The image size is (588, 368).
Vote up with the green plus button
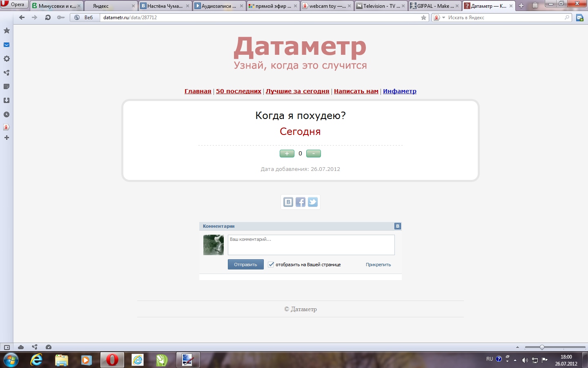point(287,153)
